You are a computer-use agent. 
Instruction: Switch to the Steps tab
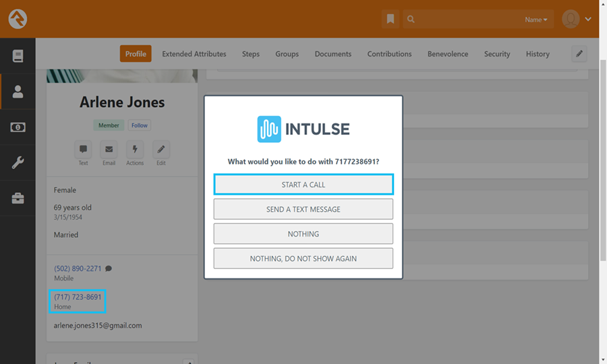coord(251,54)
